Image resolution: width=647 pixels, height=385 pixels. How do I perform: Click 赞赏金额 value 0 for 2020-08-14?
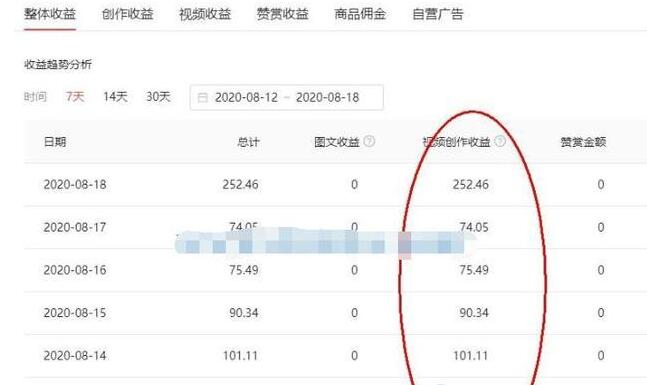tap(601, 356)
